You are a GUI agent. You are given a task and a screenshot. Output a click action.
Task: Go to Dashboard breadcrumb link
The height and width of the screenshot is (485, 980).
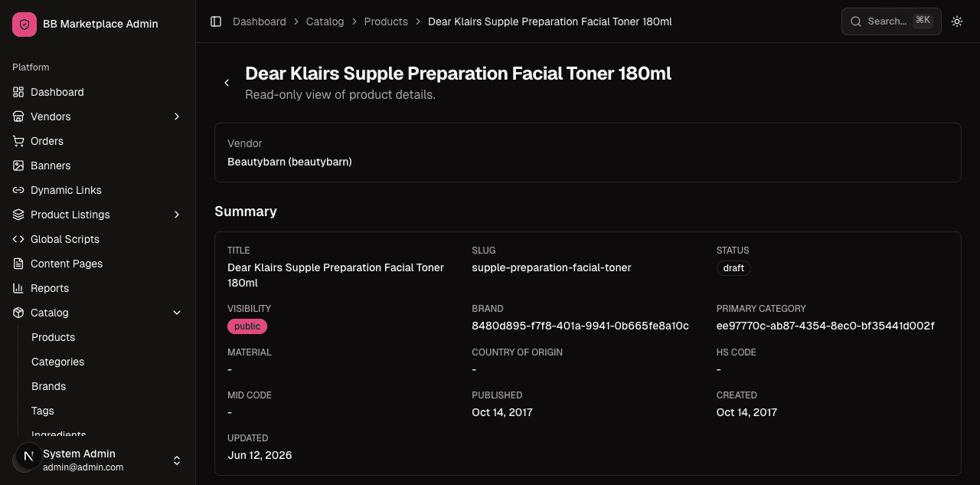260,21
